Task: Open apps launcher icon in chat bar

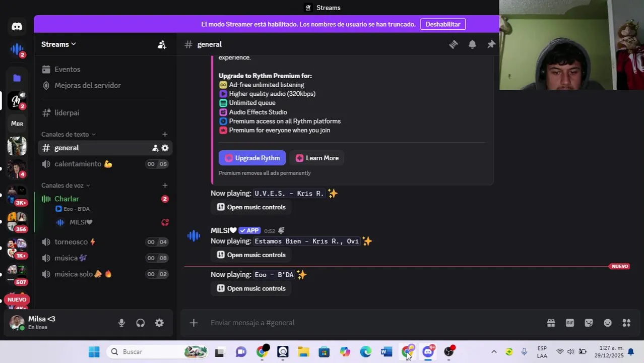Action: [626, 323]
